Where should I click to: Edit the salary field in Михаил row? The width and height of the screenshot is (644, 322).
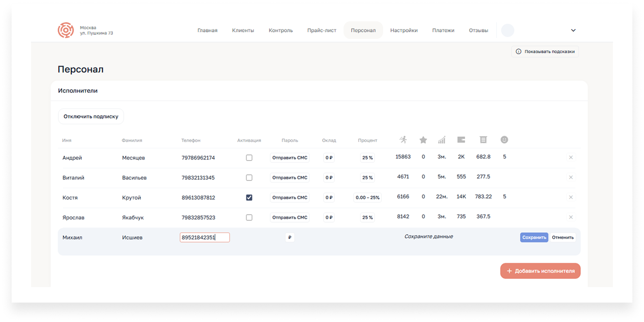tap(290, 237)
